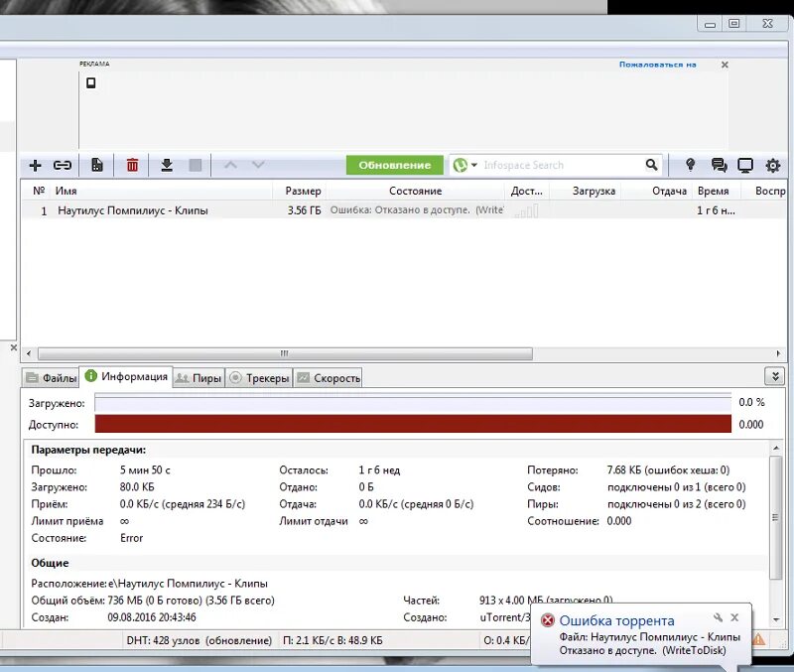
Task: Sort by the Время column header
Action: click(716, 191)
